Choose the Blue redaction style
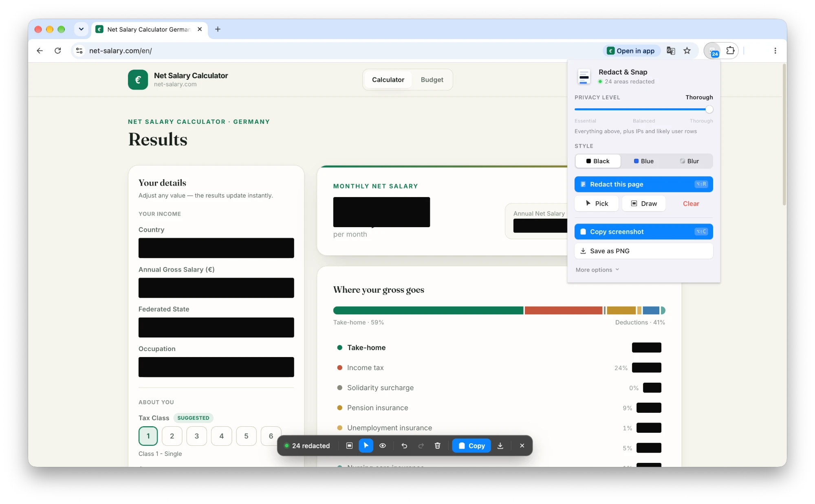Image resolution: width=815 pixels, height=504 pixels. [643, 161]
